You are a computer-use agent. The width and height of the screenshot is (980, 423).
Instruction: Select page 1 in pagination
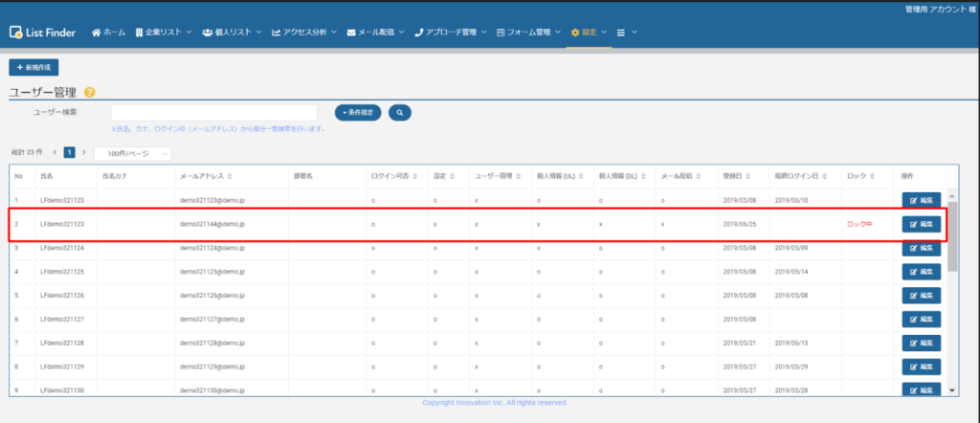[x=70, y=153]
